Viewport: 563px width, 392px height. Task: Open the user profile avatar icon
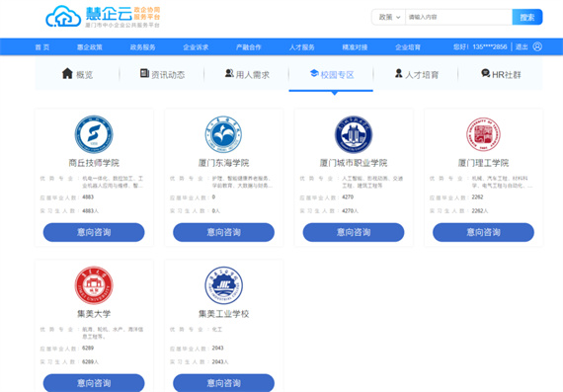click(537, 46)
